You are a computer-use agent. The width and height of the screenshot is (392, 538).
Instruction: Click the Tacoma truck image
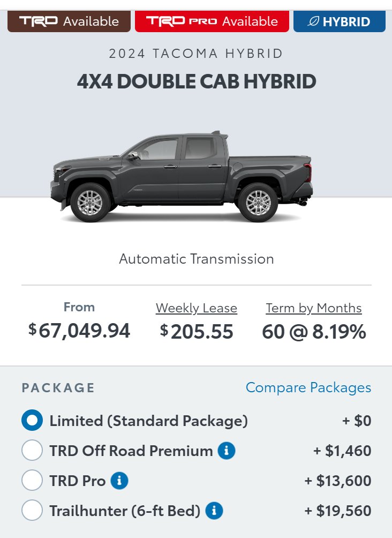[x=182, y=177]
